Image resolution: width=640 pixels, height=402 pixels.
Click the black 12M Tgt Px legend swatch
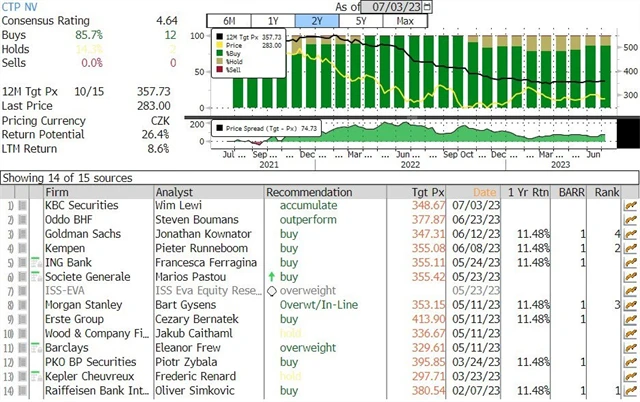(x=219, y=37)
